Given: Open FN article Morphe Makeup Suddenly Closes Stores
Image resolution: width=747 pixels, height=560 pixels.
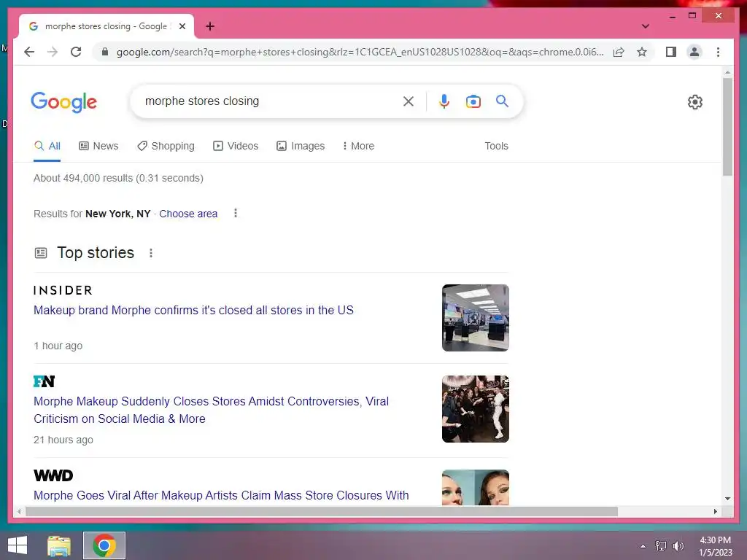Looking at the screenshot, I should pyautogui.click(x=211, y=410).
